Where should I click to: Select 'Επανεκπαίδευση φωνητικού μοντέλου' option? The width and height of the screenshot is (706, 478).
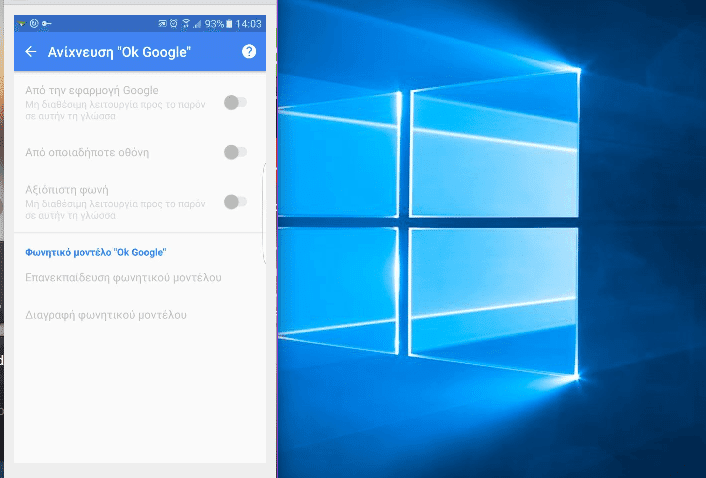[x=123, y=278]
